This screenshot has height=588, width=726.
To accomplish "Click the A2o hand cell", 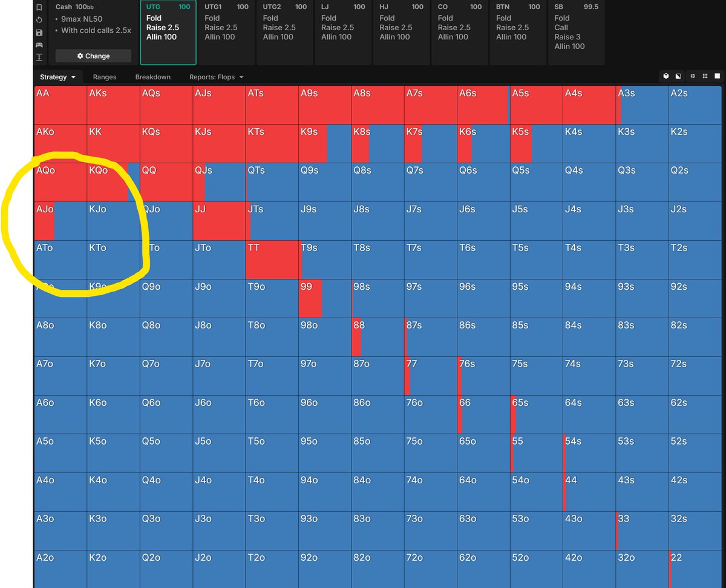I will click(60, 569).
